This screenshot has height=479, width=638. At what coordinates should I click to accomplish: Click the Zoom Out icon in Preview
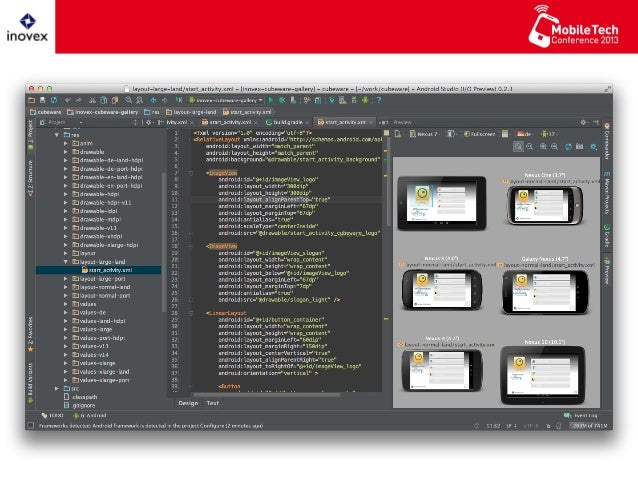[x=554, y=147]
